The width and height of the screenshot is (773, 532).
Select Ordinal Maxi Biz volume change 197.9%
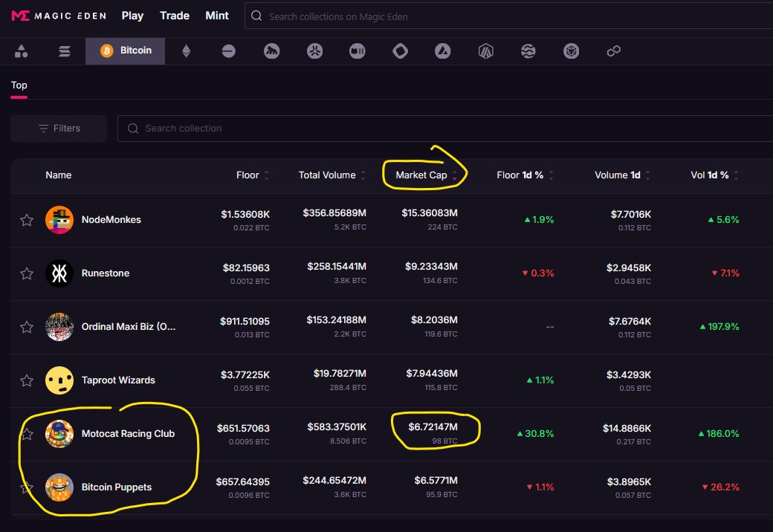(x=719, y=327)
